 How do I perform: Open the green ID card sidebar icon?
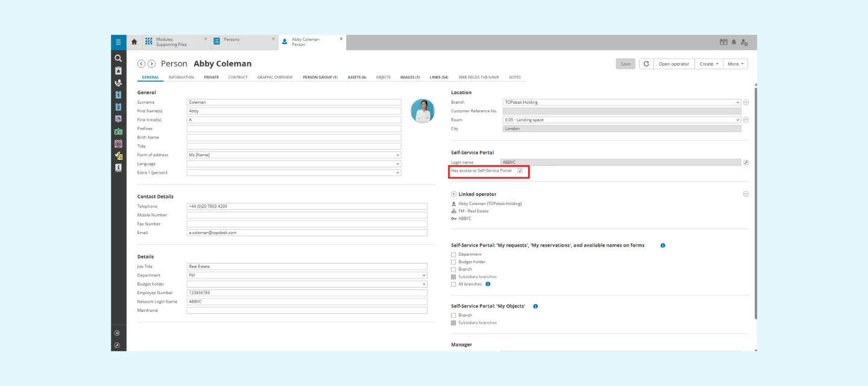click(118, 131)
